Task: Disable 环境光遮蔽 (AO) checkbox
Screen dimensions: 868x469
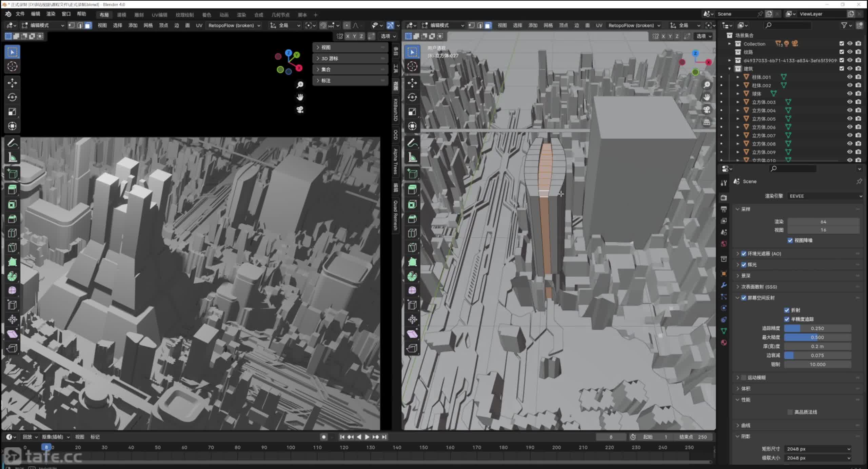Action: coord(744,253)
